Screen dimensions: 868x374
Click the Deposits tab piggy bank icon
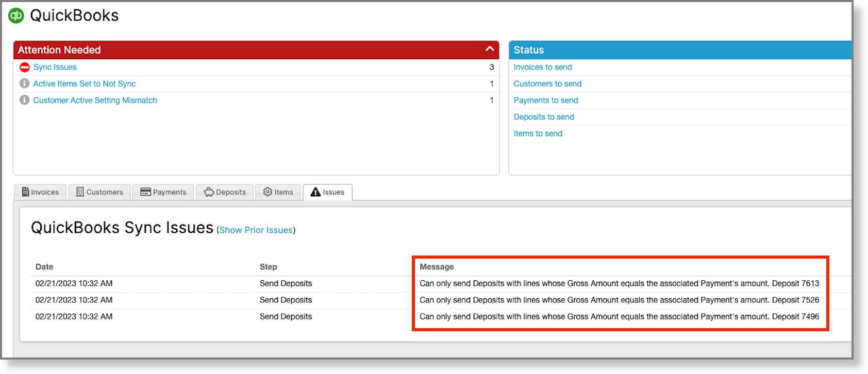click(x=209, y=192)
